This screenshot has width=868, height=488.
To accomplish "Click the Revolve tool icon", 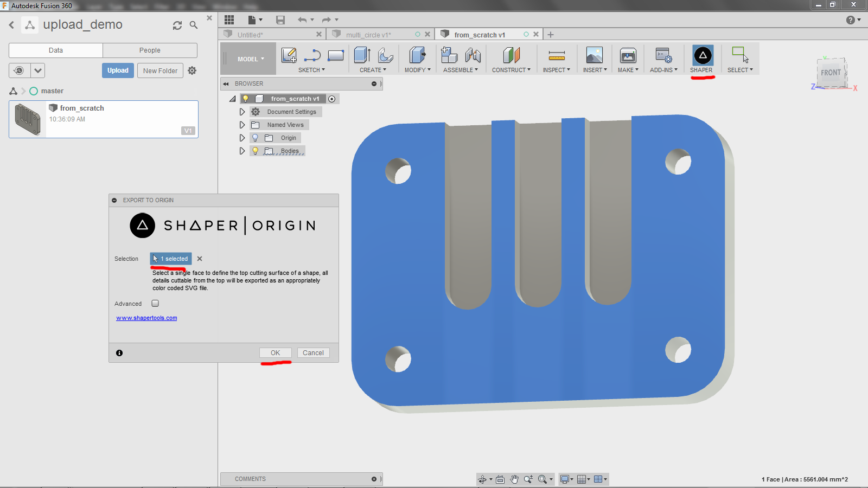I will point(385,55).
